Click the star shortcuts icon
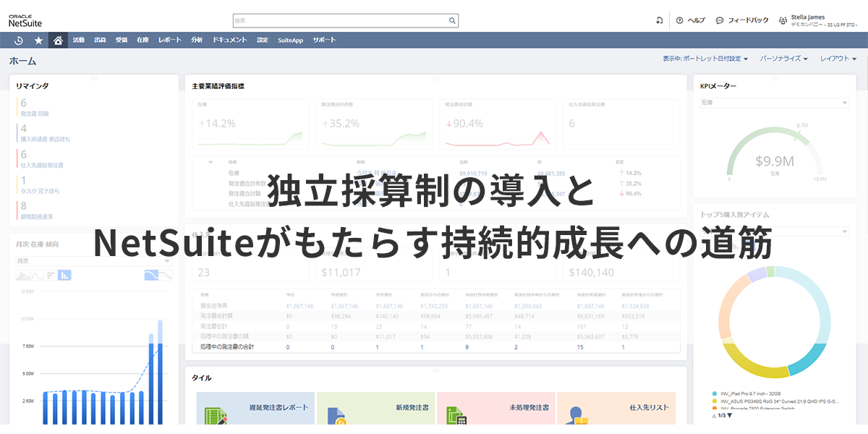Screen dimensions: 868x434 38,41
